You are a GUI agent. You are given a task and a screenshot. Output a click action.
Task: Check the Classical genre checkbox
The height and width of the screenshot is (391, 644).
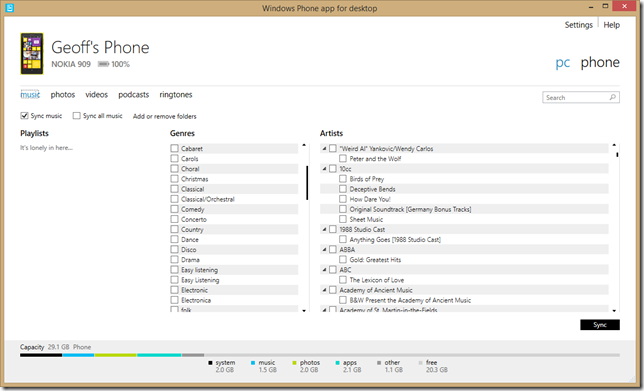point(175,189)
